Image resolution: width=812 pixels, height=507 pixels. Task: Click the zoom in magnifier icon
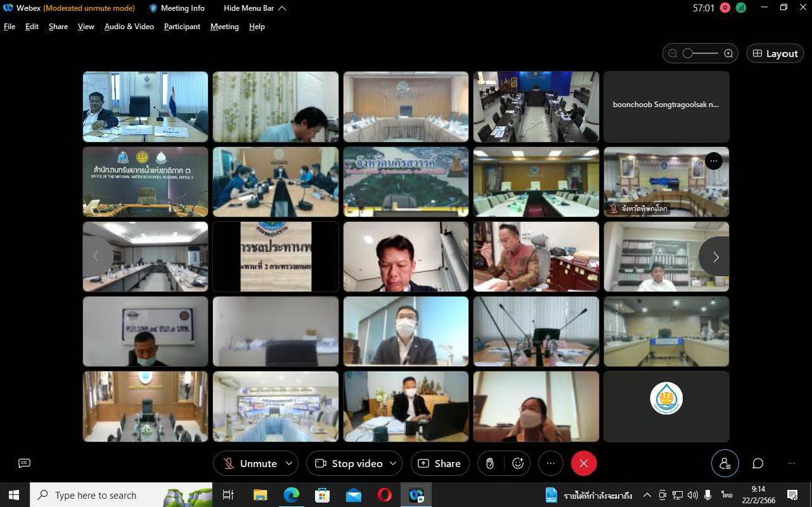(x=729, y=54)
